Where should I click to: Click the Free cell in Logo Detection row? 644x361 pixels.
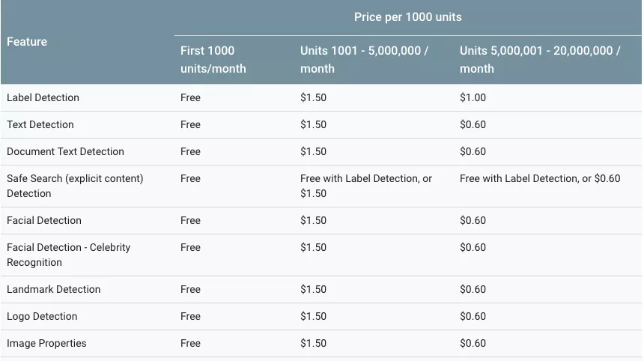click(x=190, y=317)
